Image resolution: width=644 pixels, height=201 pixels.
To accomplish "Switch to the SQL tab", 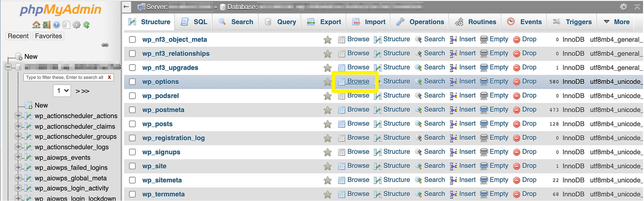I will pos(194,22).
